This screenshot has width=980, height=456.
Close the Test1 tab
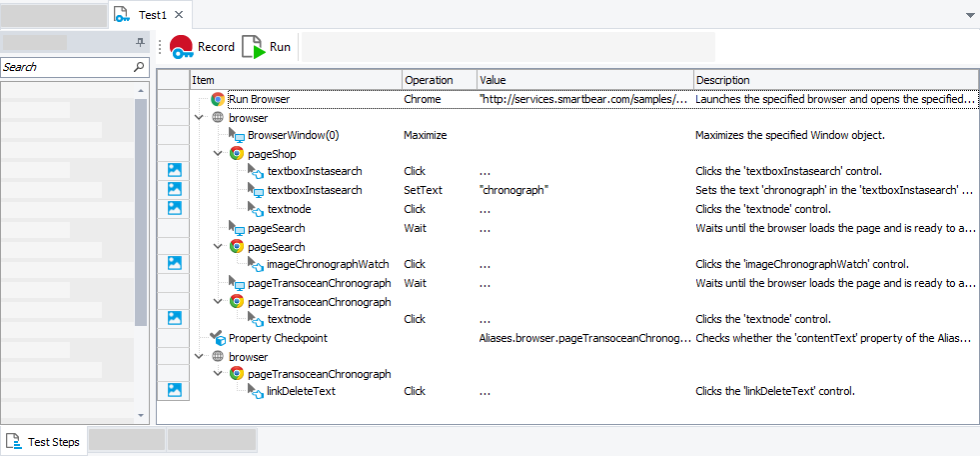click(178, 15)
